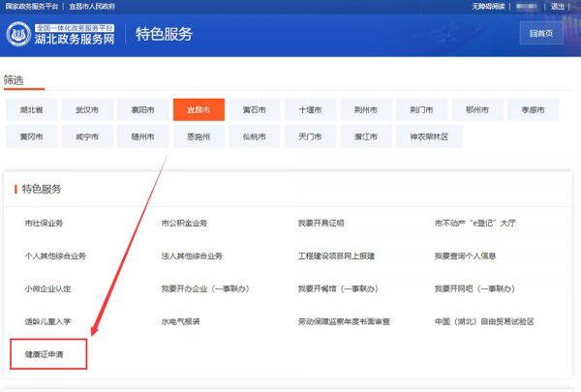
Task: Select 武汉市 city filter
Action: (87, 109)
